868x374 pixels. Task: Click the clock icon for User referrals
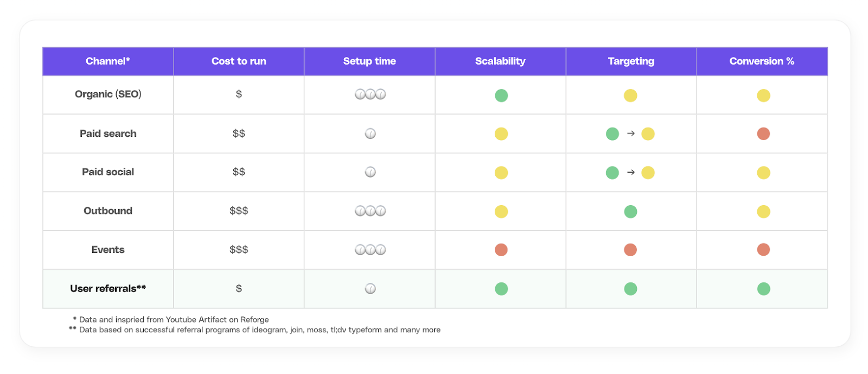click(x=370, y=289)
